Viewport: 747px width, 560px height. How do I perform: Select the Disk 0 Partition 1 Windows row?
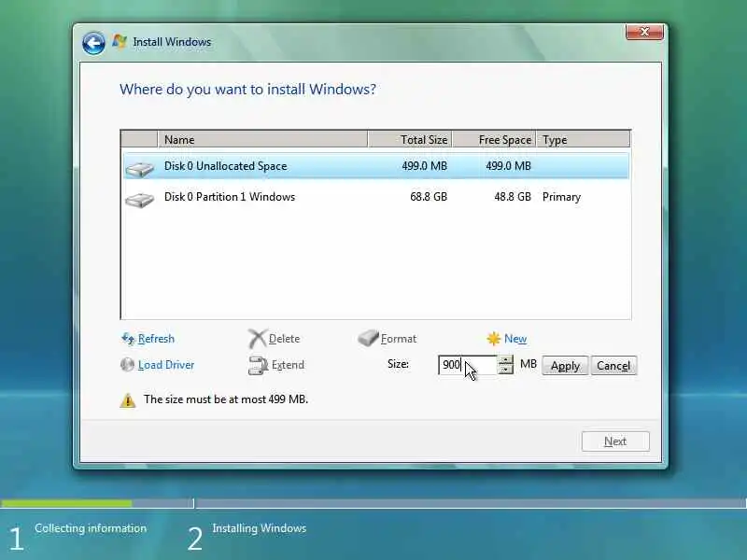[376, 197]
